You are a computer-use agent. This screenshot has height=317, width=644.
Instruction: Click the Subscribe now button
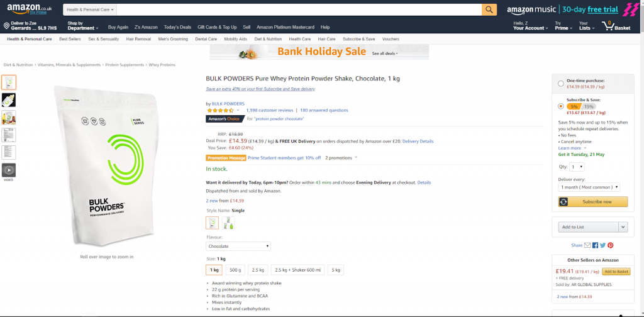(x=593, y=202)
